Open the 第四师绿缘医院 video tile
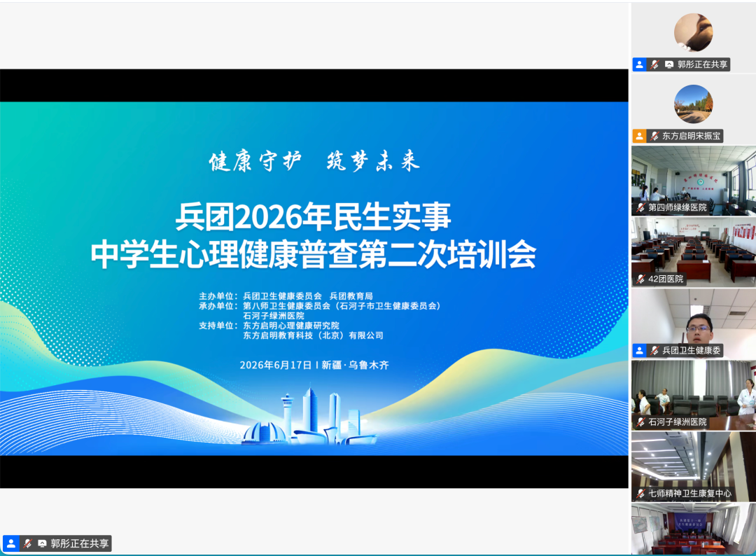The height and width of the screenshot is (556, 756). (x=693, y=181)
